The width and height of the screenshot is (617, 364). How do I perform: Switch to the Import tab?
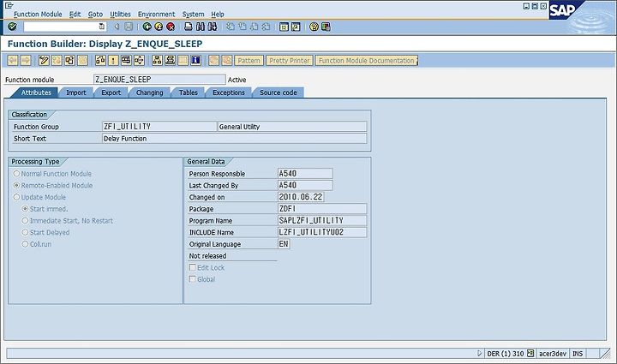[x=76, y=92]
